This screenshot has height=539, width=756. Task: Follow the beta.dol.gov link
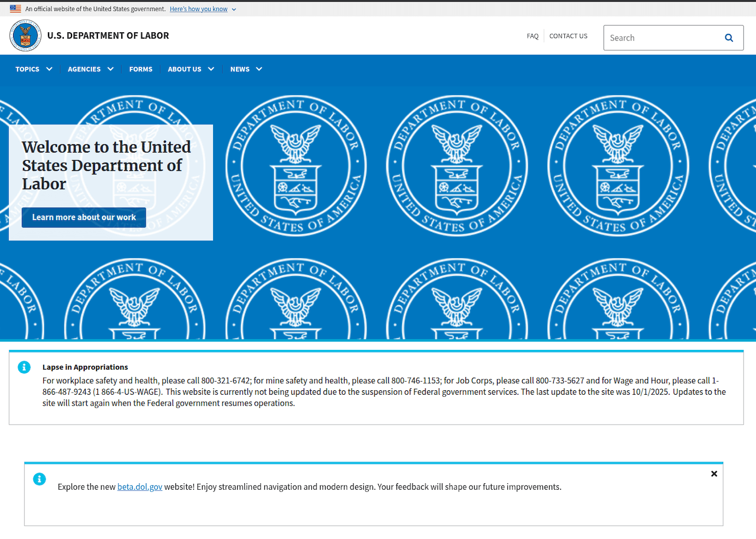(x=140, y=487)
